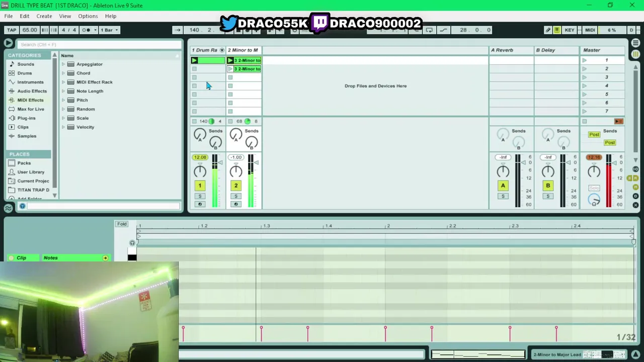Image resolution: width=644 pixels, height=362 pixels.
Task: Click Stop All Clips button in Master
Action: [x=584, y=121]
